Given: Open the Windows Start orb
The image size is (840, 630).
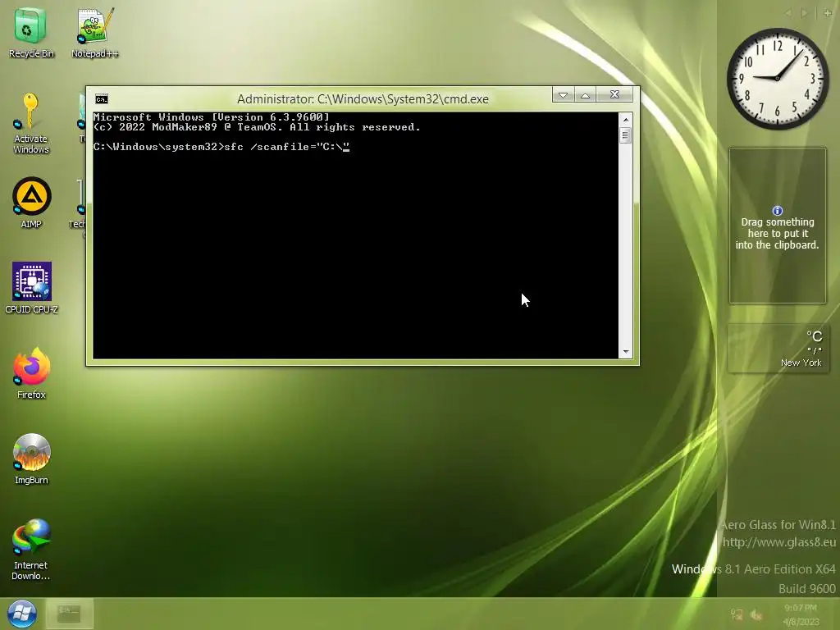Looking at the screenshot, I should tap(21, 614).
